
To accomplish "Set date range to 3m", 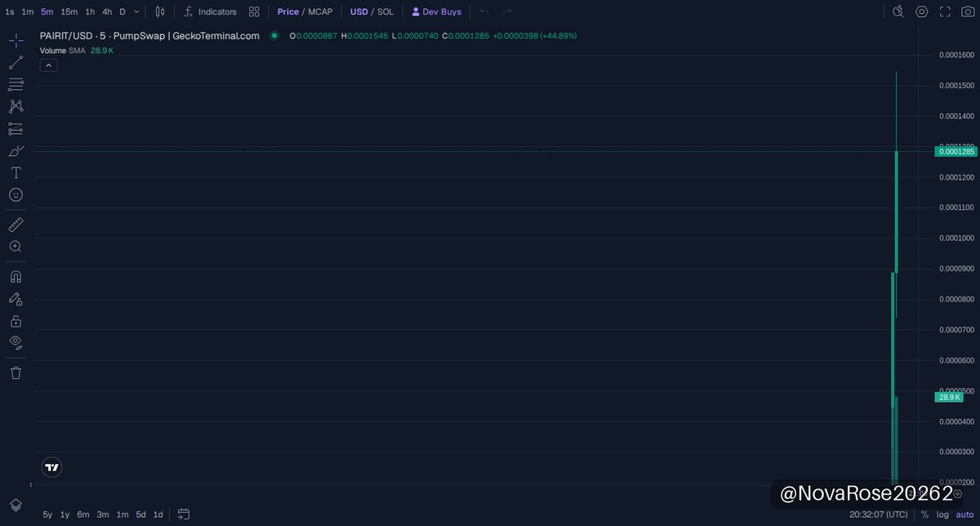I will (x=103, y=515).
